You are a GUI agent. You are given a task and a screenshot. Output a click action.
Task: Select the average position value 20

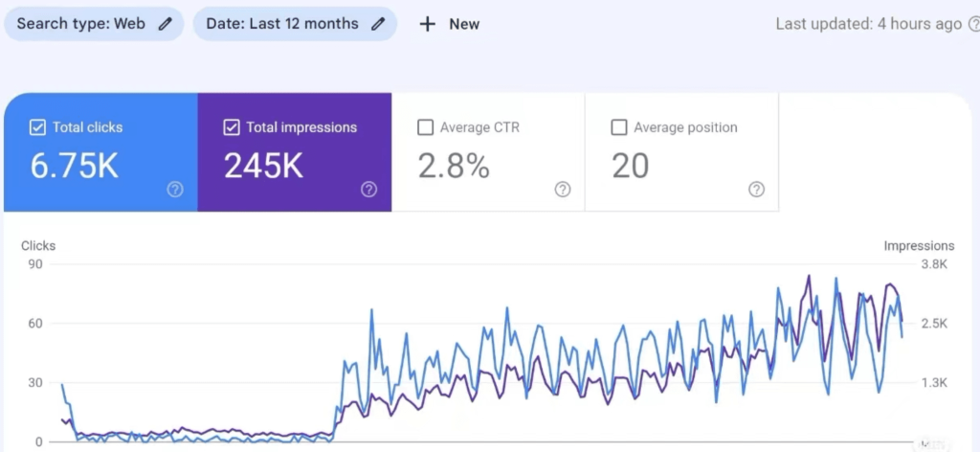pyautogui.click(x=630, y=167)
